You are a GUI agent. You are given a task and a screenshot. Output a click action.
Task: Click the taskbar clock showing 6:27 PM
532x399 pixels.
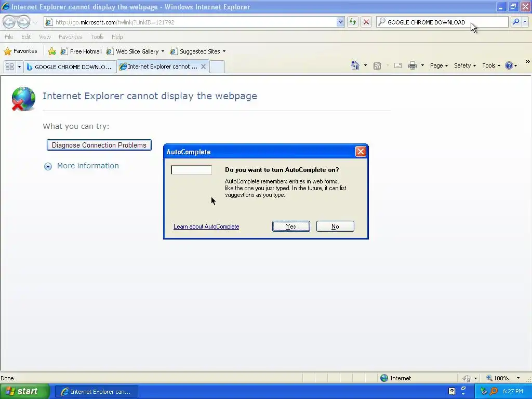point(513,392)
